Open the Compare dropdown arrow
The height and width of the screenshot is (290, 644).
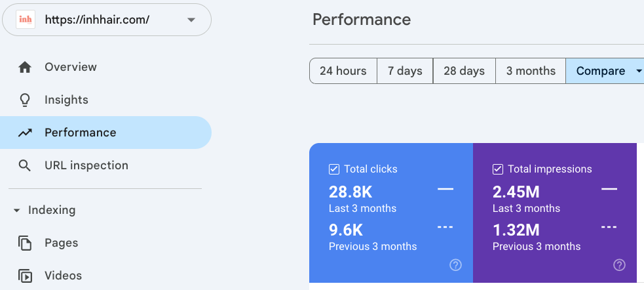(x=639, y=71)
